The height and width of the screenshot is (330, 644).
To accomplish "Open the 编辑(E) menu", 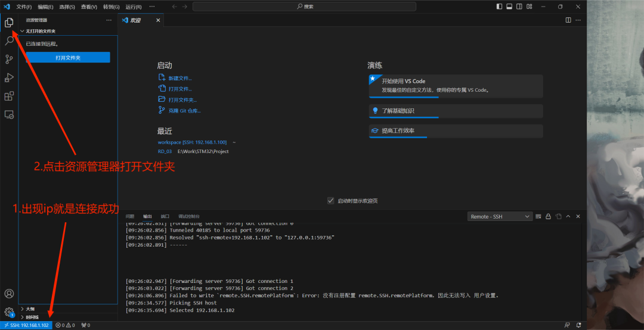I will coord(45,7).
